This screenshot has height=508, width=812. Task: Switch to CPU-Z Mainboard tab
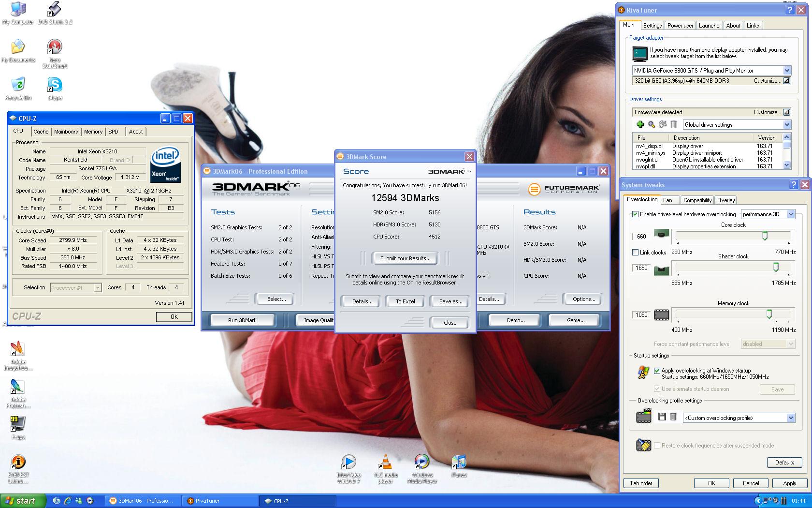click(x=66, y=132)
